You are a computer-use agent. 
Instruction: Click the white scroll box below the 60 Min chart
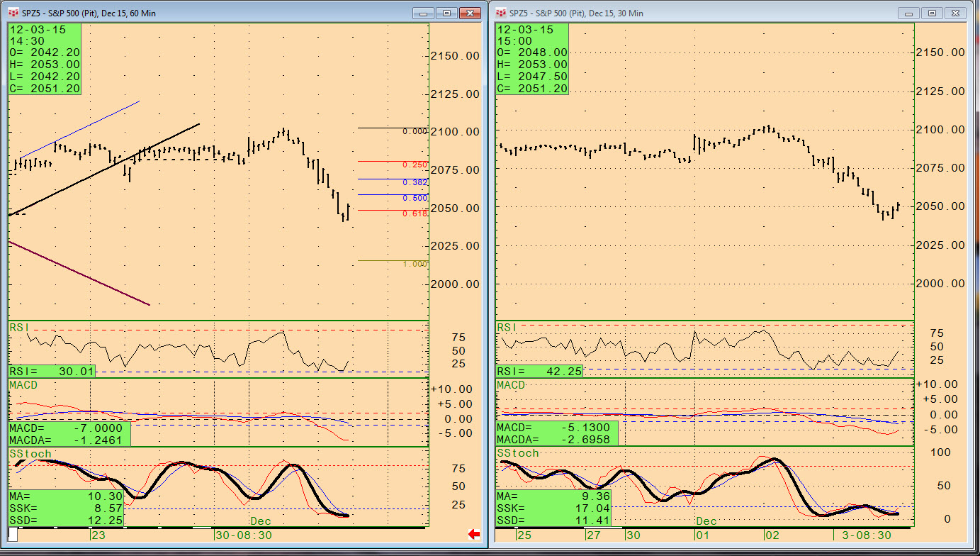(x=13, y=535)
